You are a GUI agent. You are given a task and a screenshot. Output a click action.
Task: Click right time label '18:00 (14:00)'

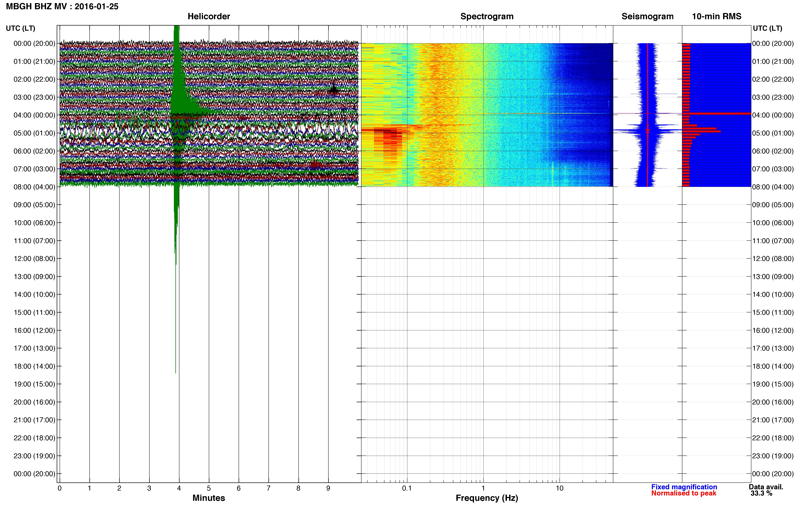773,366
